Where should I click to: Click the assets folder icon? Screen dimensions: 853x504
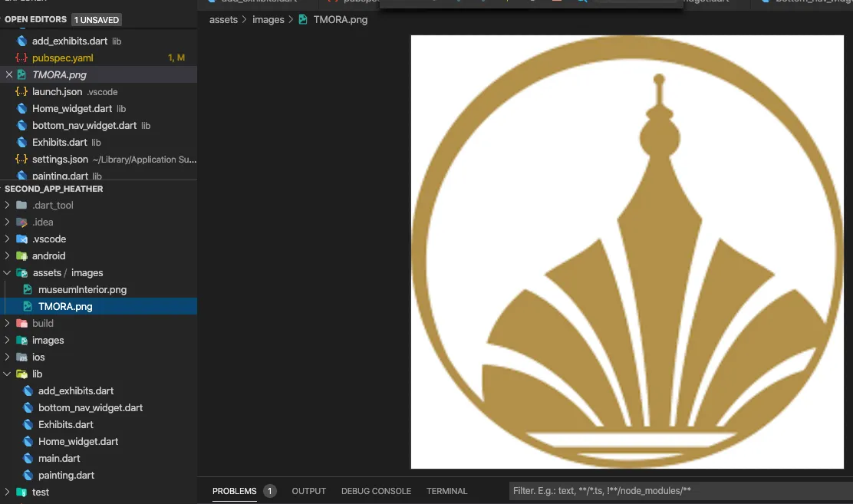[x=21, y=272]
